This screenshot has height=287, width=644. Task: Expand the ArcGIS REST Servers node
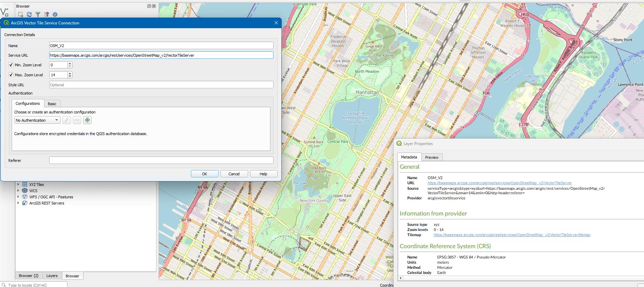click(18, 203)
